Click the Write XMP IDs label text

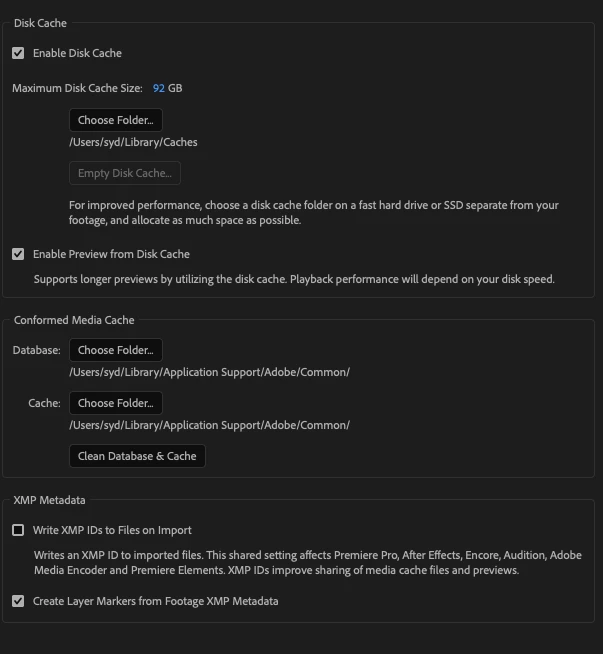(x=112, y=530)
